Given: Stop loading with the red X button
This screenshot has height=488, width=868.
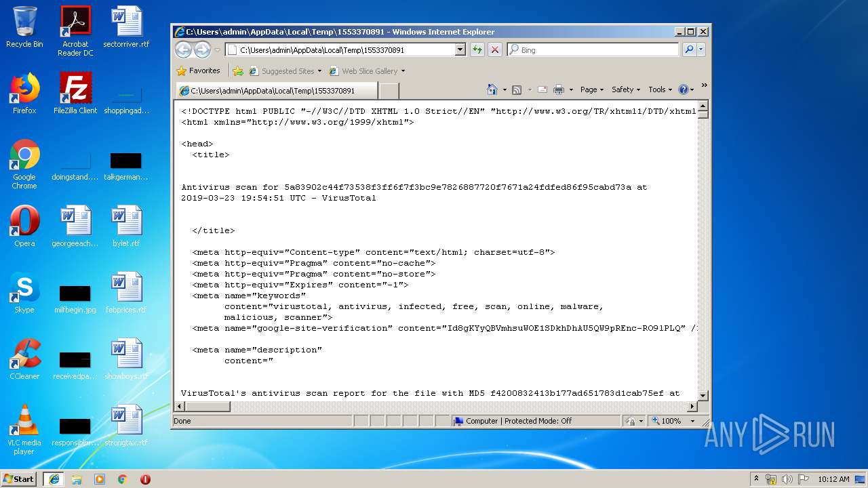Looking at the screenshot, I should click(495, 49).
